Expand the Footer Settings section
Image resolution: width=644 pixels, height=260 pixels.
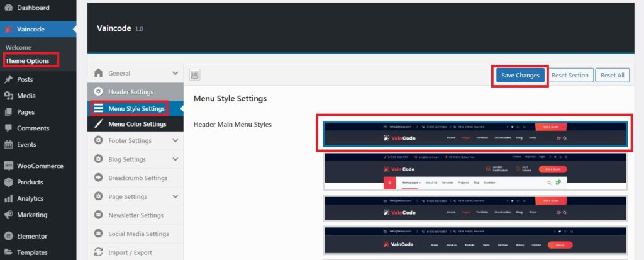tap(175, 141)
